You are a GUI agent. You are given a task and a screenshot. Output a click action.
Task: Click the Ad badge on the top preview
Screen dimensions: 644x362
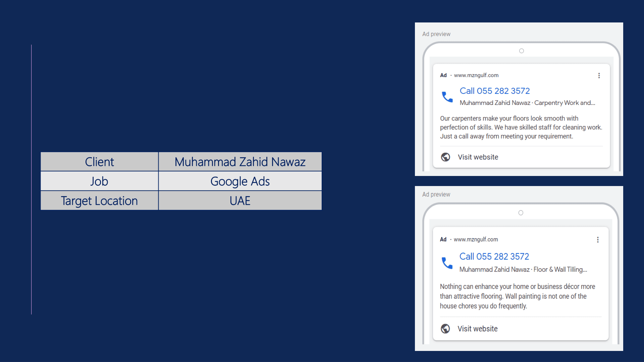point(443,75)
